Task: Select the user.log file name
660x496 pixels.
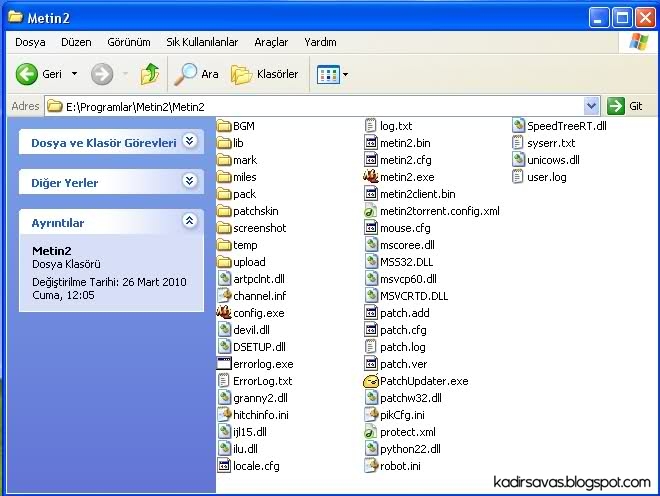Action: click(x=547, y=177)
